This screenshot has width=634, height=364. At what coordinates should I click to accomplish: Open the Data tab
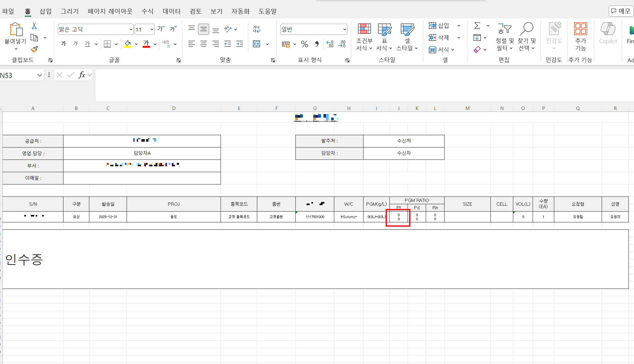(x=171, y=11)
